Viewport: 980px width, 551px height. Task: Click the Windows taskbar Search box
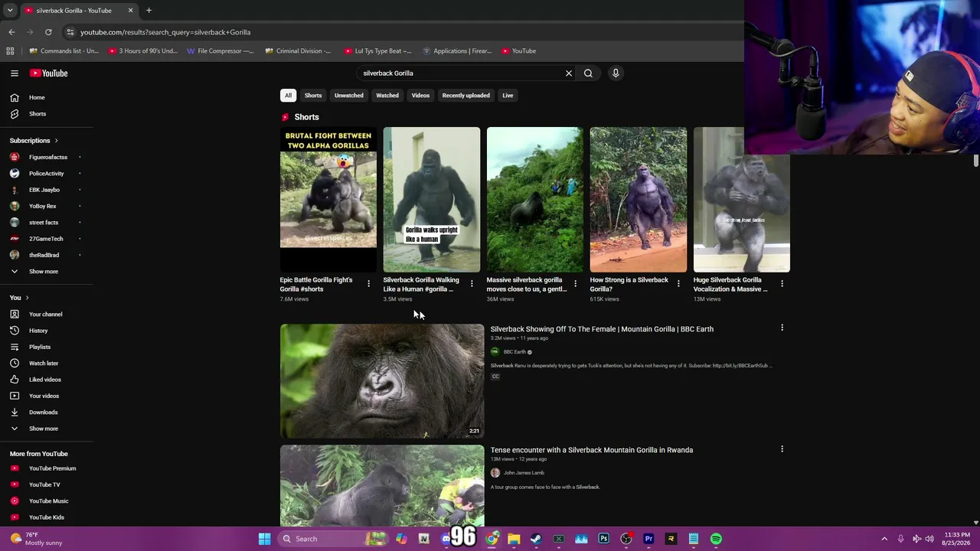point(333,539)
